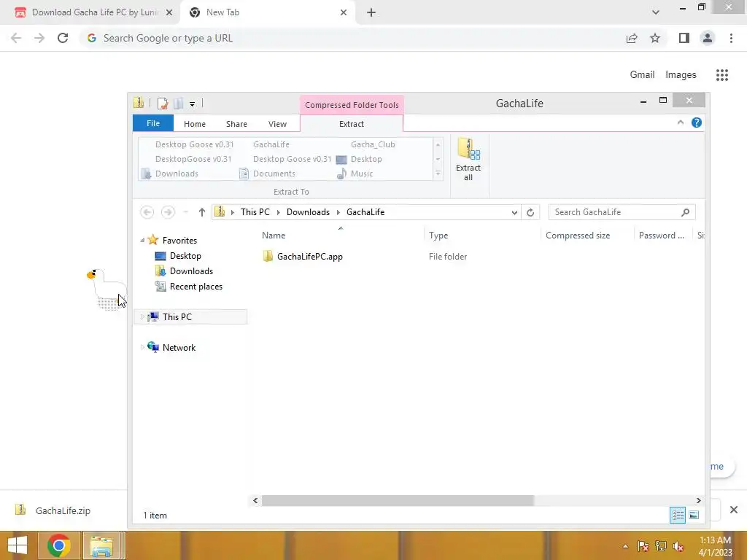Click scrollbar right arrow in file list
The height and width of the screenshot is (560, 747).
click(x=698, y=500)
